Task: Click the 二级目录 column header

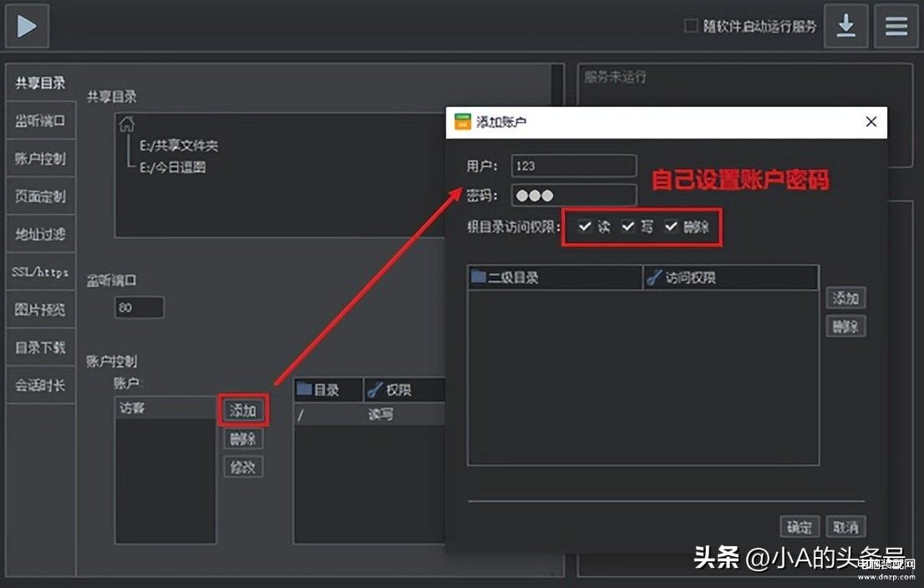Action: click(x=555, y=277)
